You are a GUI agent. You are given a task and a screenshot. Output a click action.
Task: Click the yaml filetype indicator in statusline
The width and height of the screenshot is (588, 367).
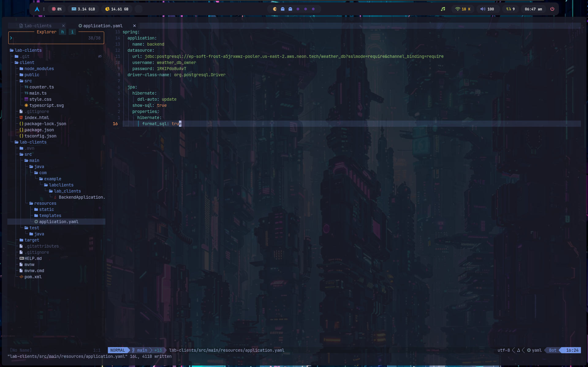tap(536, 350)
